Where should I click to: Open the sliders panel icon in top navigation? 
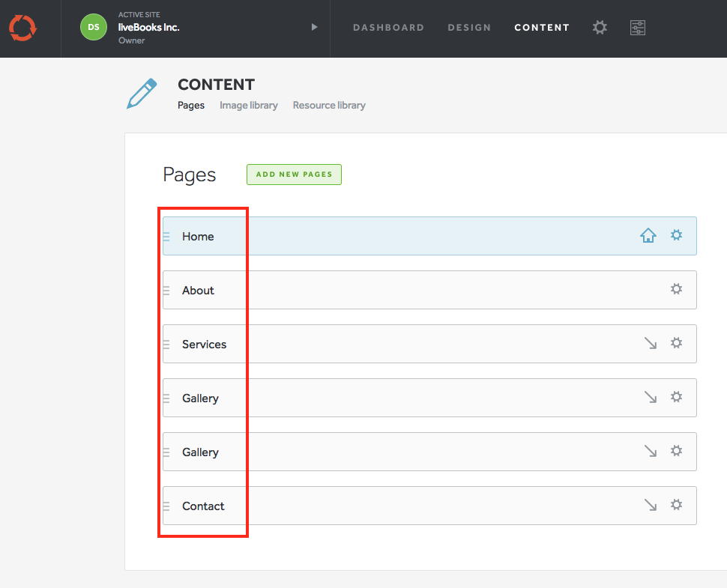coord(638,28)
